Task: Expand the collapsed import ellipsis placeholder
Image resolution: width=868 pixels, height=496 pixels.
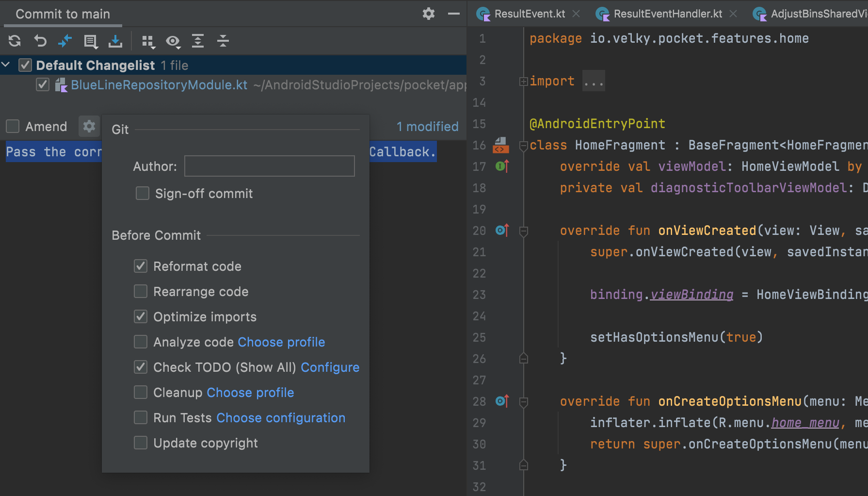Action: pyautogui.click(x=594, y=82)
